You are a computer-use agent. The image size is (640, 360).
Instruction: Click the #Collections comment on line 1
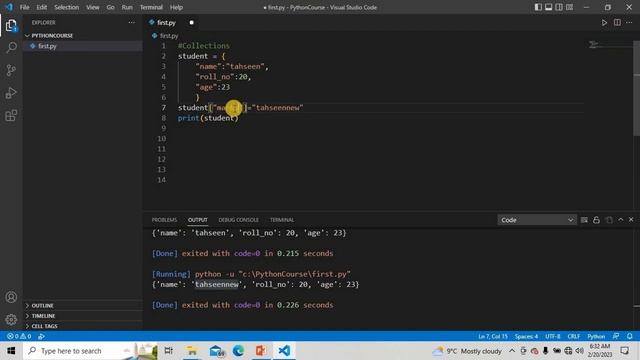(204, 46)
